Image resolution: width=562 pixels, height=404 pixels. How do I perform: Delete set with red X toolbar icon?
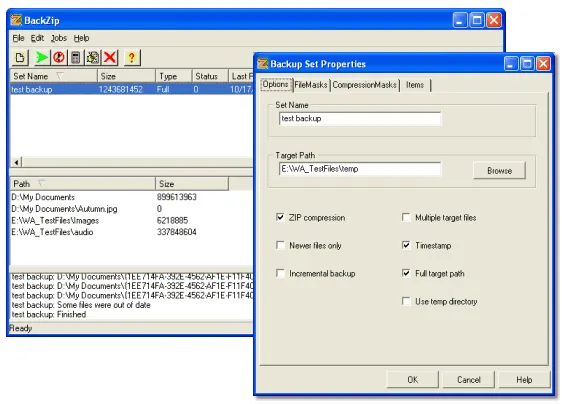[x=110, y=57]
